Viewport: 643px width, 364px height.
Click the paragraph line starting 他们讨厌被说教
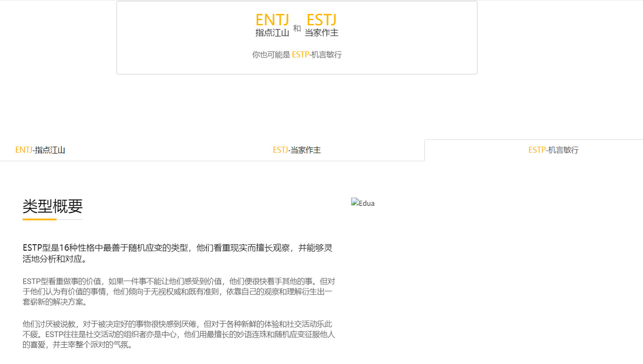tap(177, 324)
